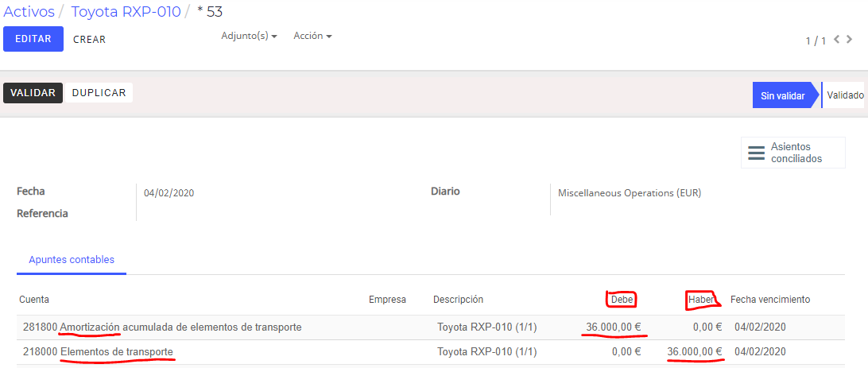
Task: Select 36.000,00 € credit amount cell
Action: coord(694,351)
